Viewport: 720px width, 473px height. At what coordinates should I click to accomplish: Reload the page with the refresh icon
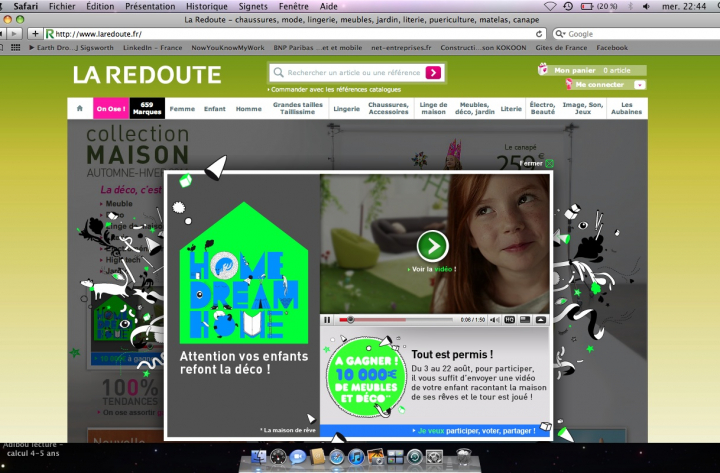[539, 34]
